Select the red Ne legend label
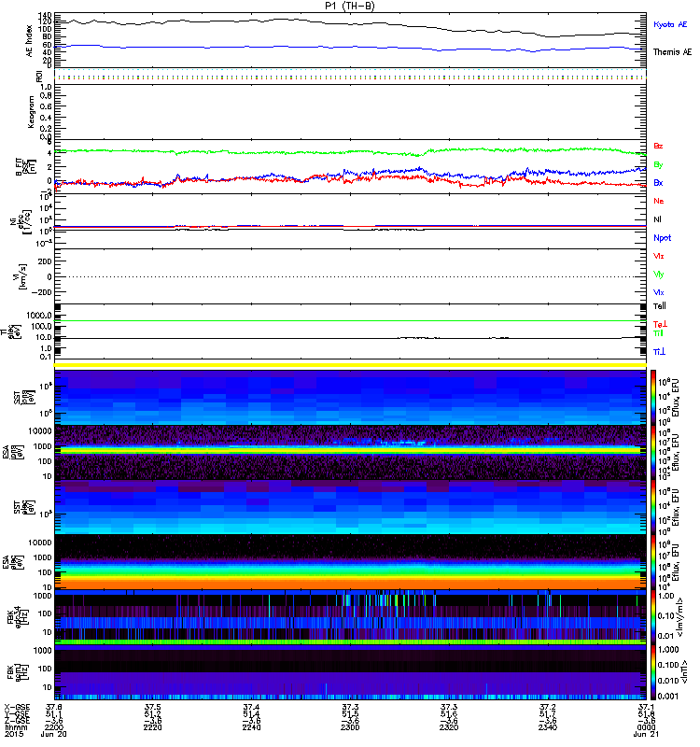Viewport: 700px width, 747px height. pos(659,201)
